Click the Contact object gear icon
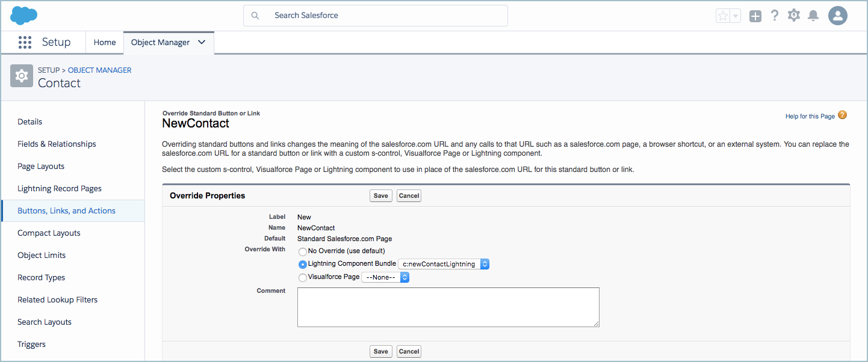The image size is (868, 362). pyautogui.click(x=22, y=76)
